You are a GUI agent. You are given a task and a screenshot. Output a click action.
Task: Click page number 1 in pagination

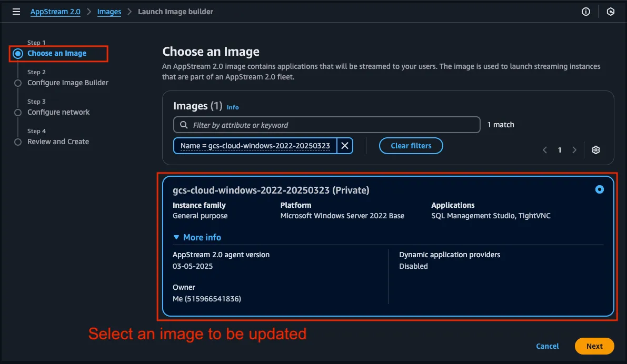click(x=560, y=150)
